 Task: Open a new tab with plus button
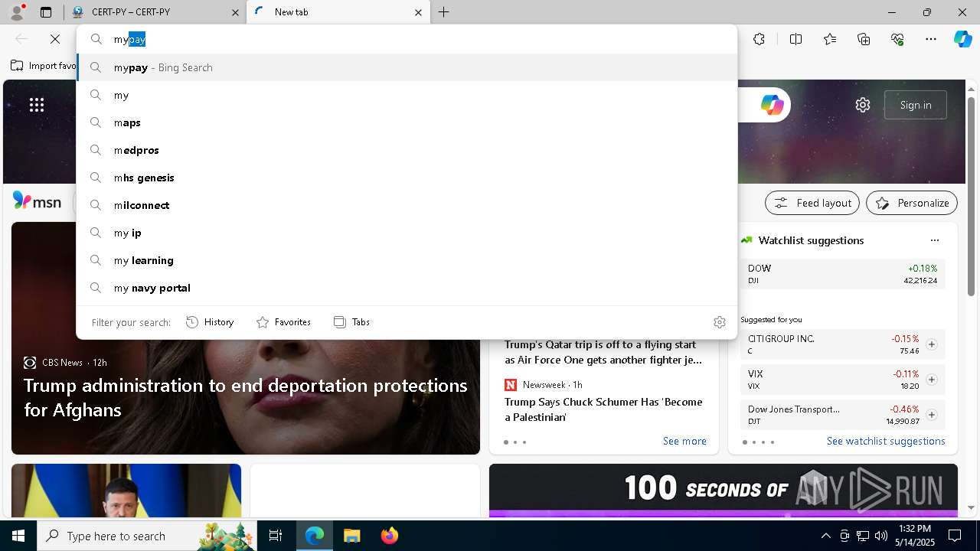444,12
